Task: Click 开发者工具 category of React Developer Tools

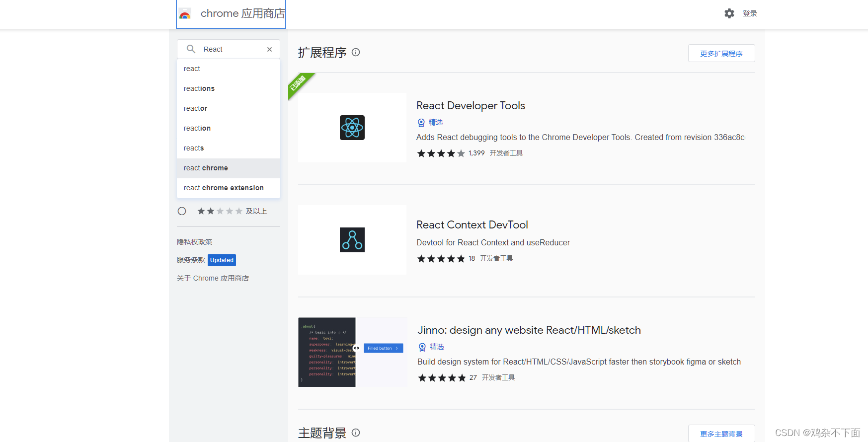Action: [506, 153]
